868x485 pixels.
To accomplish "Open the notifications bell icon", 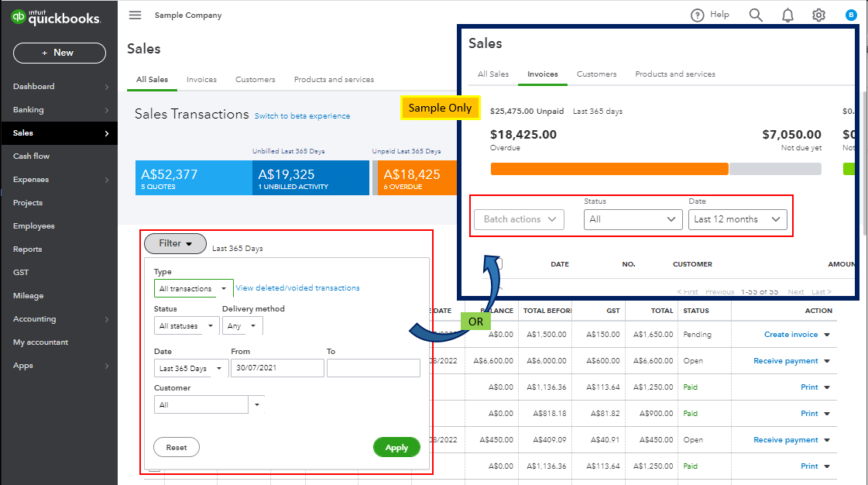I will click(x=787, y=15).
